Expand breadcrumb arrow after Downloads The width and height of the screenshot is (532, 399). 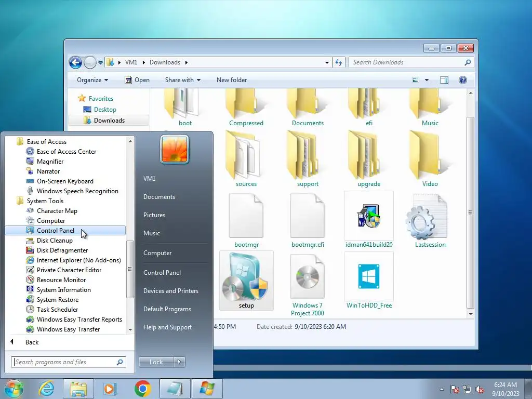pyautogui.click(x=187, y=62)
